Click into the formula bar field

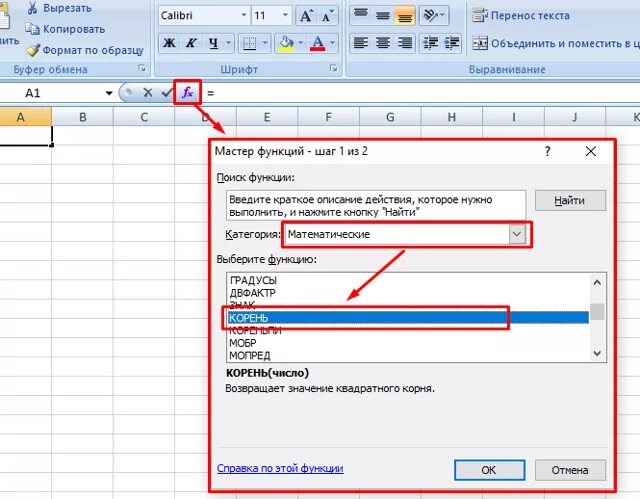(x=420, y=93)
